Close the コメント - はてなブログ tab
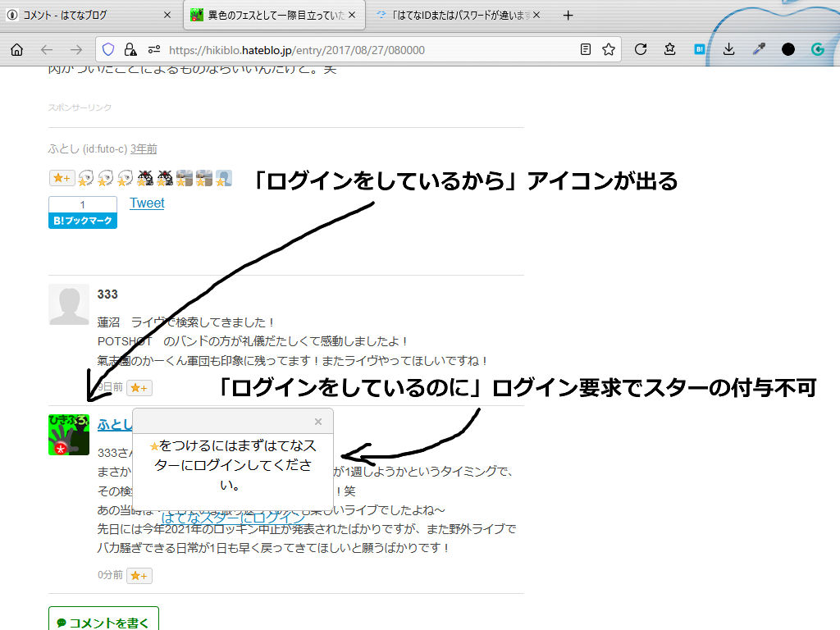The image size is (840, 630). [x=167, y=15]
